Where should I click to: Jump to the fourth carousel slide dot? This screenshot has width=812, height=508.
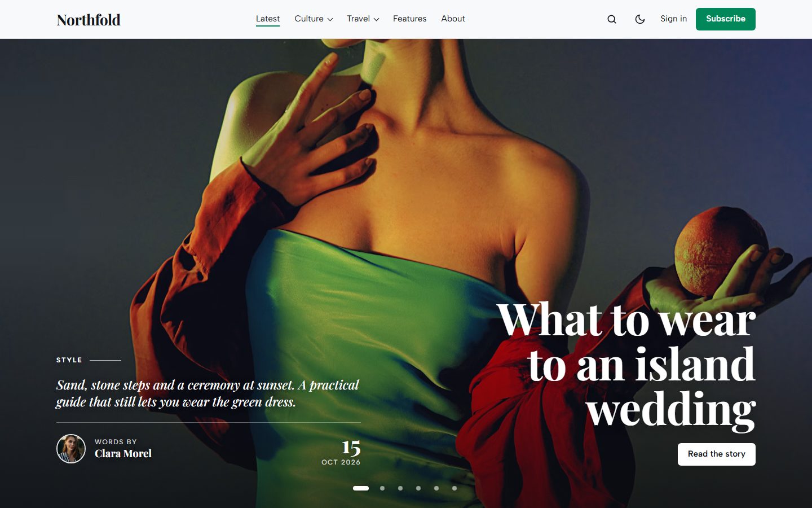(418, 488)
